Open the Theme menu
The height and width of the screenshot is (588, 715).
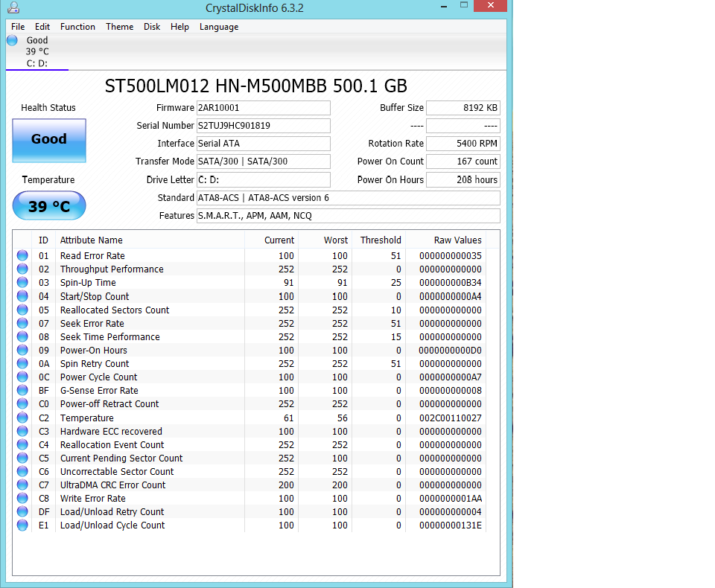pyautogui.click(x=119, y=27)
